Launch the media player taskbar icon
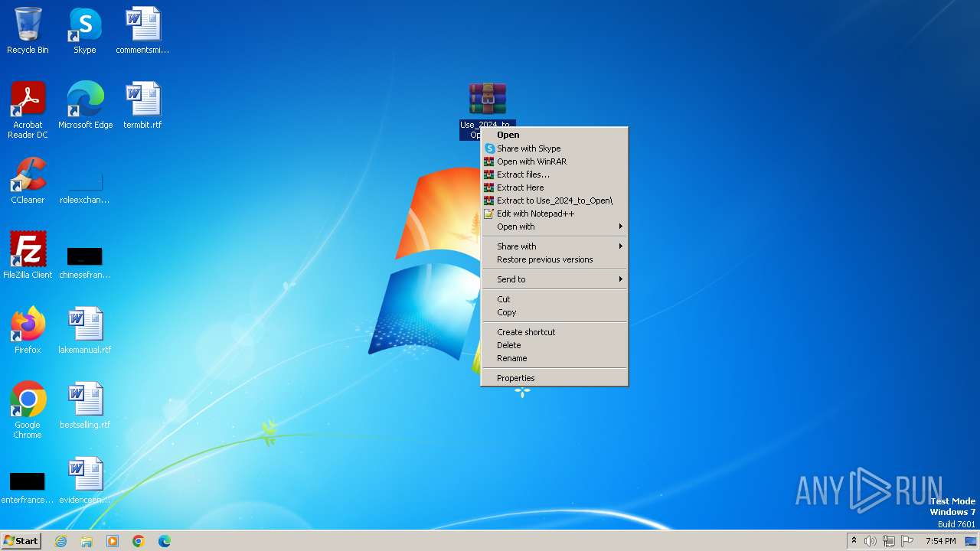The width and height of the screenshot is (980, 551). [113, 541]
